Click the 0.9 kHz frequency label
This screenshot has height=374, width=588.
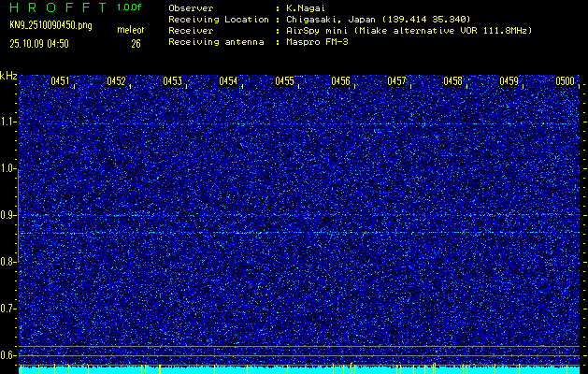coord(8,215)
